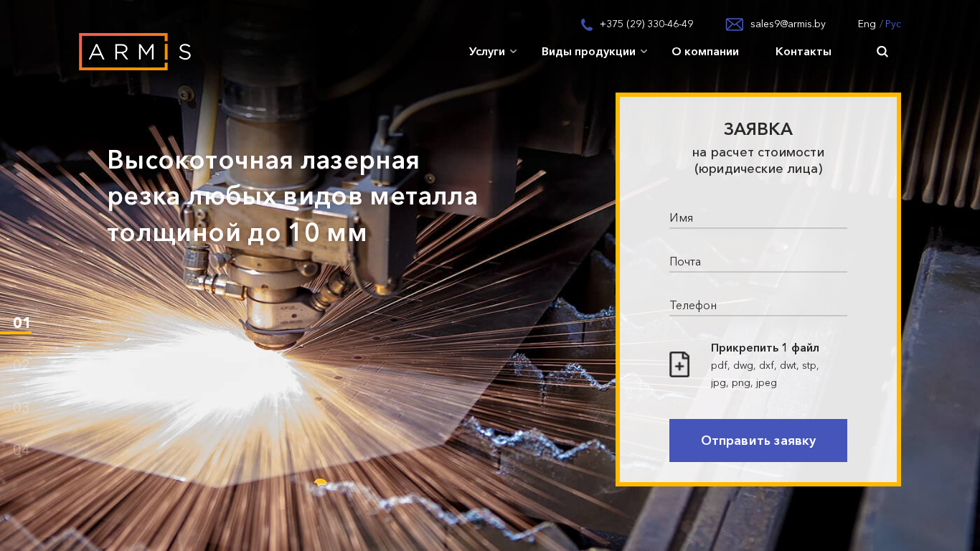Open the О компании page
Viewport: 980px width, 551px height.
click(x=705, y=52)
